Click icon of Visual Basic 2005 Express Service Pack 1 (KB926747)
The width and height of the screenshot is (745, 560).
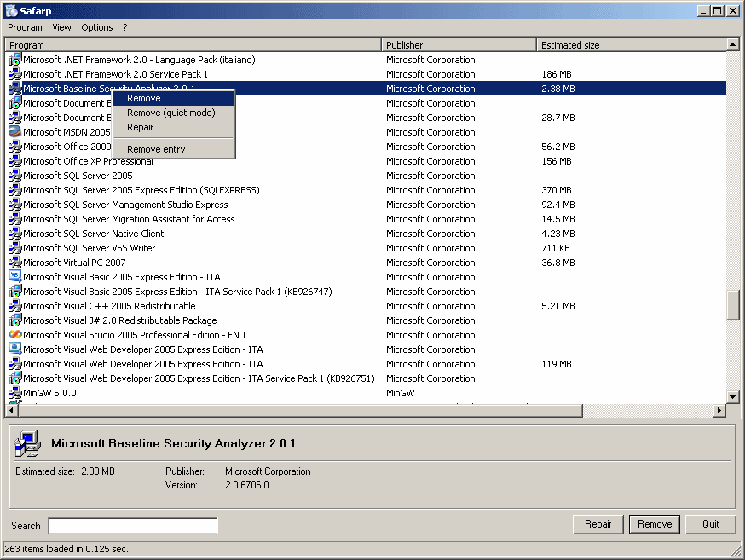point(15,292)
